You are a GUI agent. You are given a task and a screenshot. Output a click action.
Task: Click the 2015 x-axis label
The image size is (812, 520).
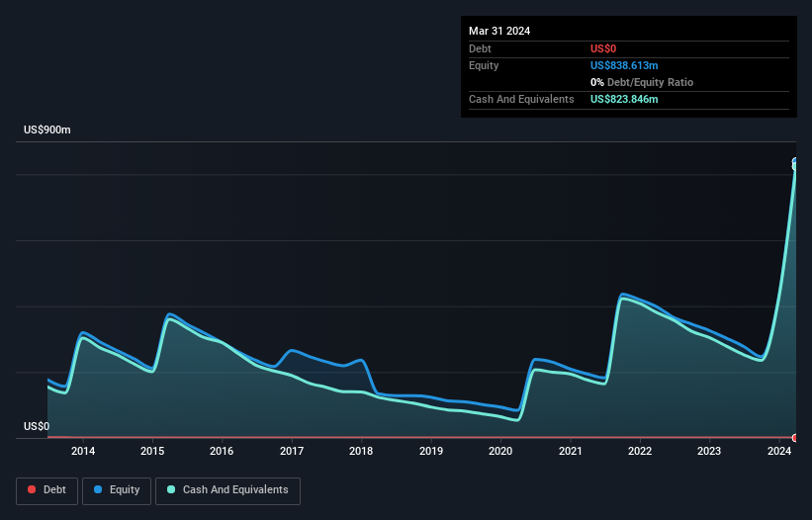click(152, 451)
